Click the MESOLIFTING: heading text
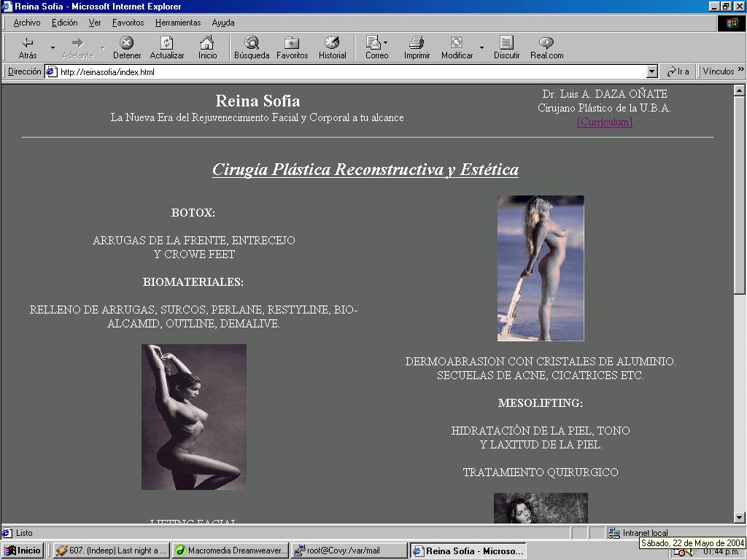This screenshot has width=747, height=560. [541, 402]
